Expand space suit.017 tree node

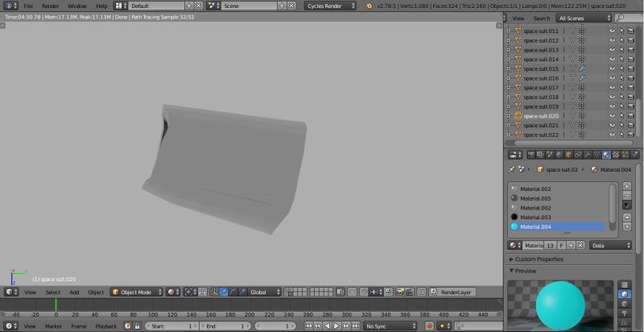pyautogui.click(x=509, y=88)
